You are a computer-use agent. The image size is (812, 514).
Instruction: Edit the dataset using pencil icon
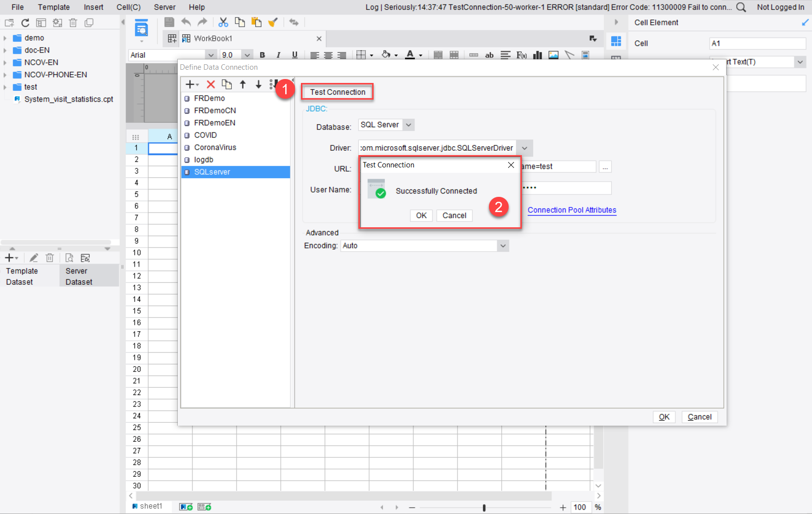[x=33, y=257]
